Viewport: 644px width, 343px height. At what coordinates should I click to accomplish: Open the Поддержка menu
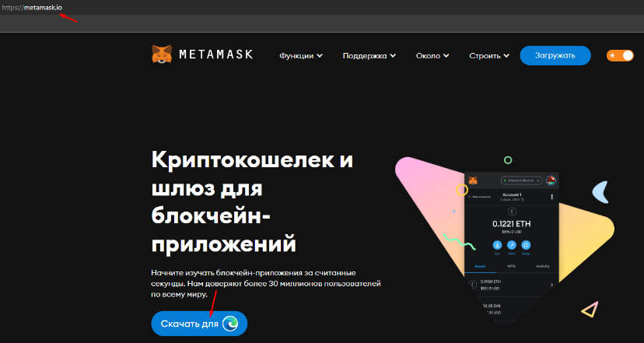tap(369, 55)
